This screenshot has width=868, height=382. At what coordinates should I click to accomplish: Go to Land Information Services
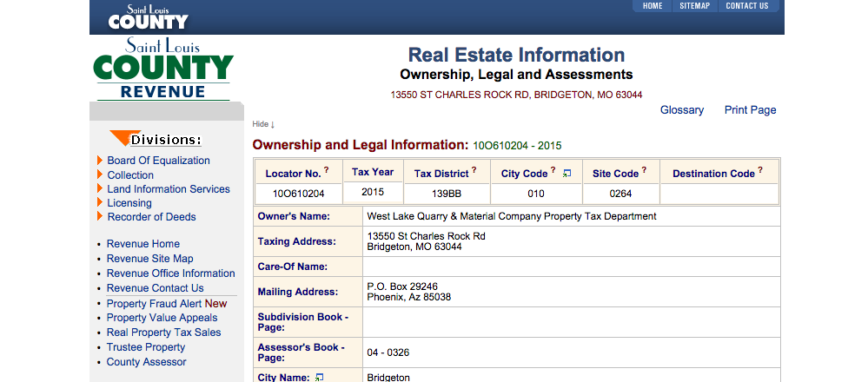tap(168, 189)
